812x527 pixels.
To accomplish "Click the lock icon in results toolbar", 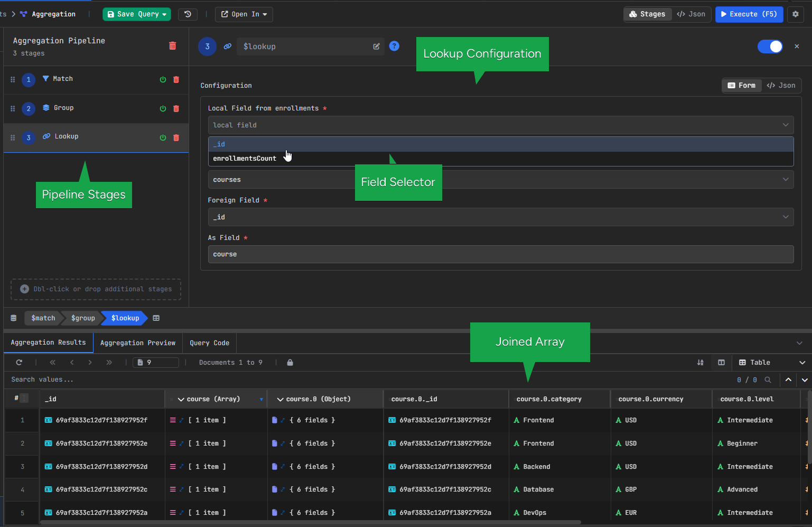I will pyautogui.click(x=290, y=363).
